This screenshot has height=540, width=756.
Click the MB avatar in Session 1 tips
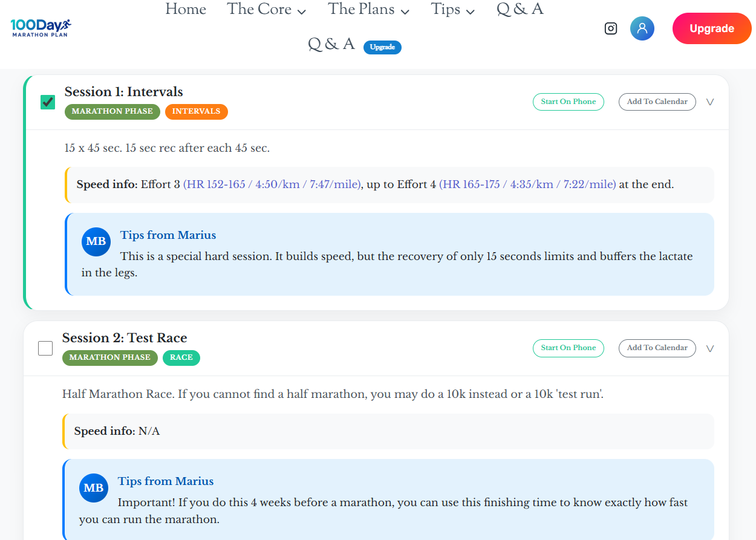coord(96,241)
